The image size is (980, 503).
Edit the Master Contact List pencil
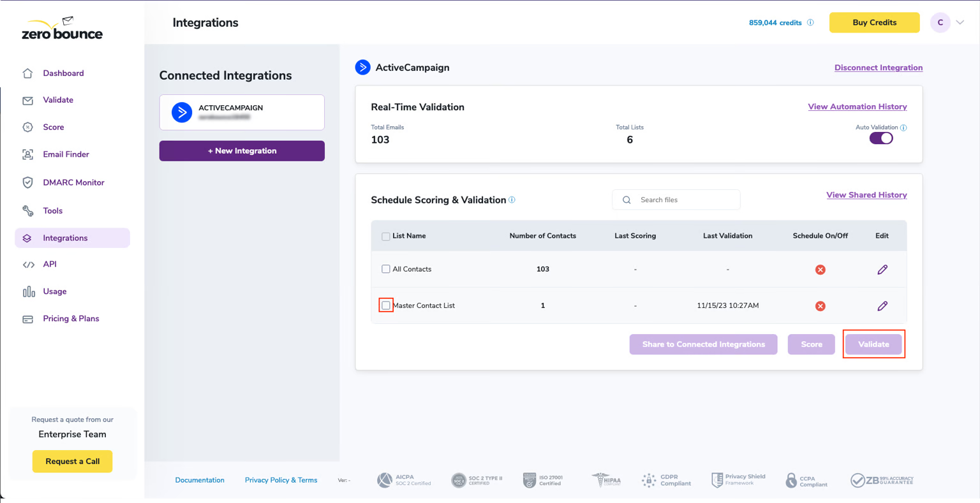pyautogui.click(x=882, y=306)
